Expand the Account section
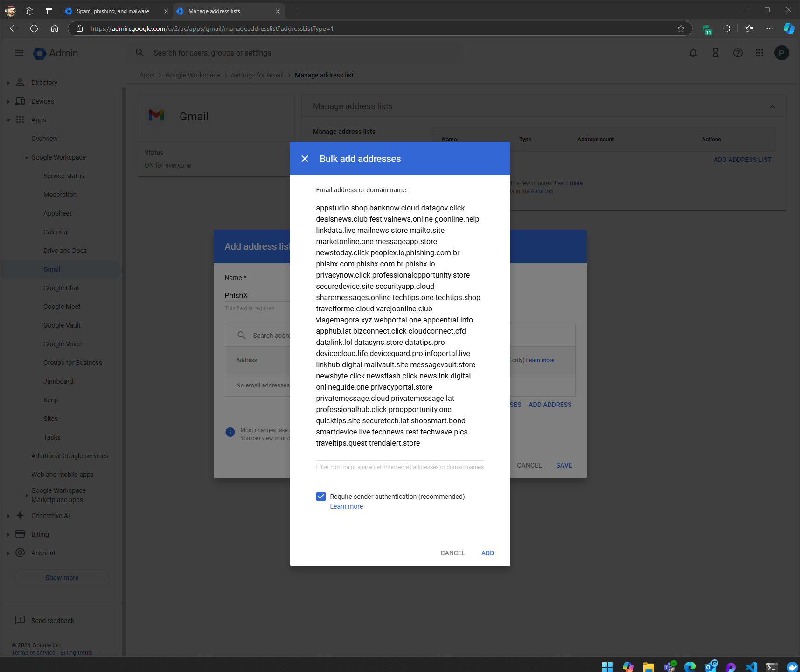Image resolution: width=800 pixels, height=672 pixels. coord(8,553)
